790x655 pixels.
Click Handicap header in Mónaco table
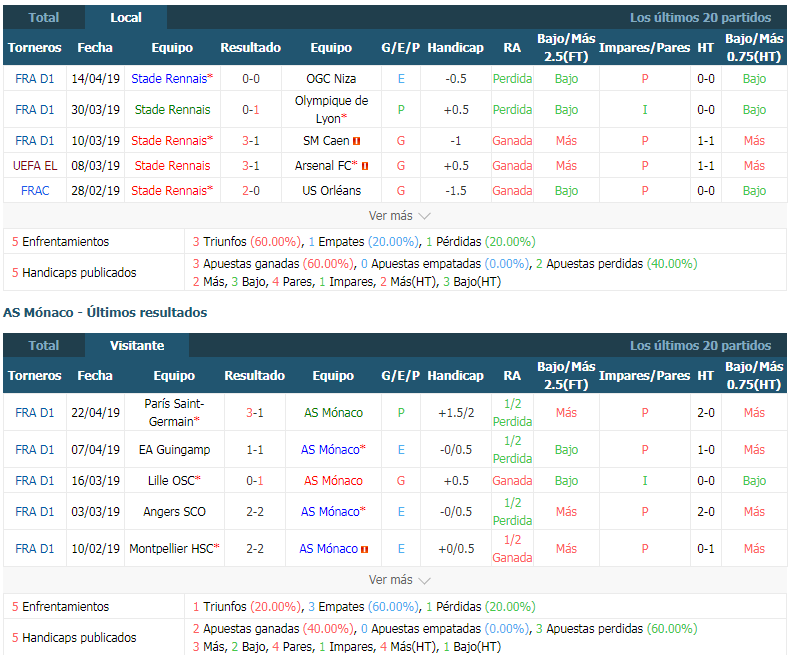tap(455, 376)
